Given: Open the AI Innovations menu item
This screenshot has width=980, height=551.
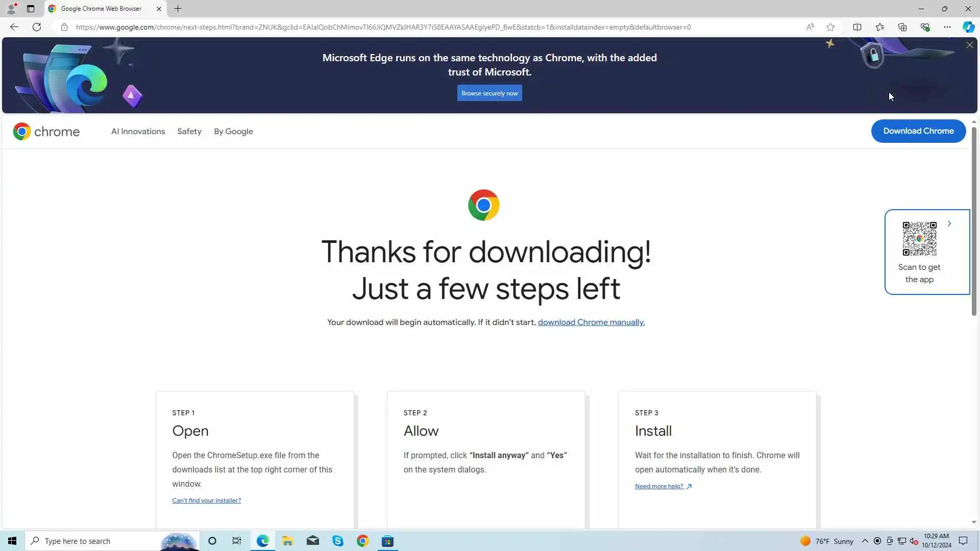Looking at the screenshot, I should (138, 131).
